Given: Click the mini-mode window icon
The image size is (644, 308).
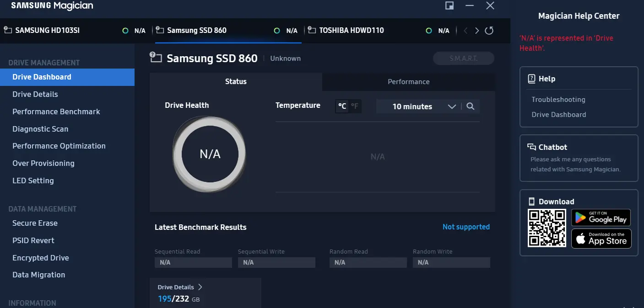Looking at the screenshot, I should point(449,5).
